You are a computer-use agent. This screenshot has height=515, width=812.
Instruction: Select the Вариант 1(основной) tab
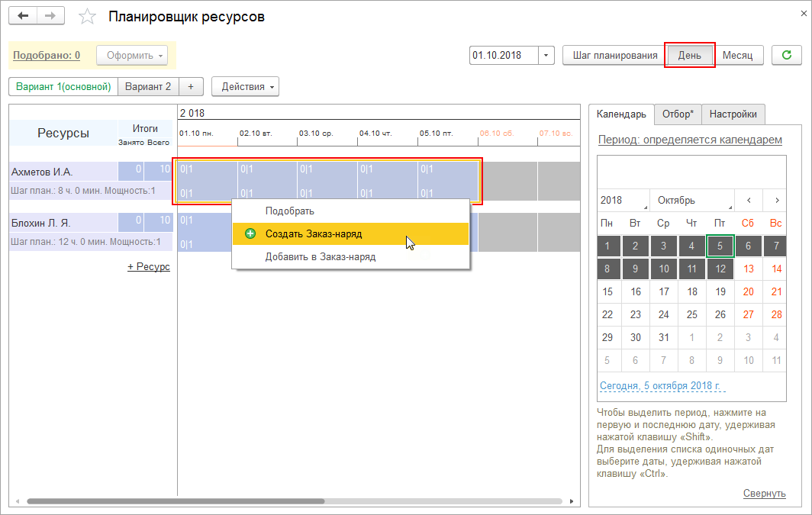[x=63, y=86]
